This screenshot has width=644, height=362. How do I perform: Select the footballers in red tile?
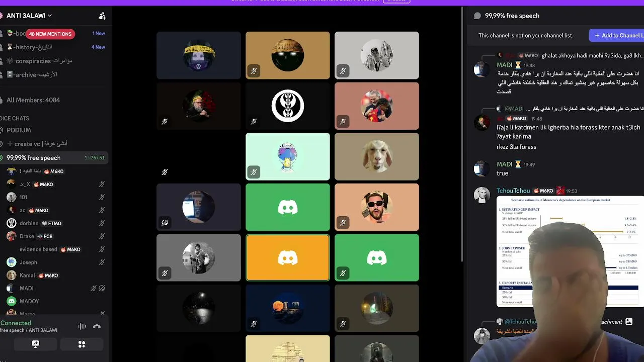click(x=377, y=106)
